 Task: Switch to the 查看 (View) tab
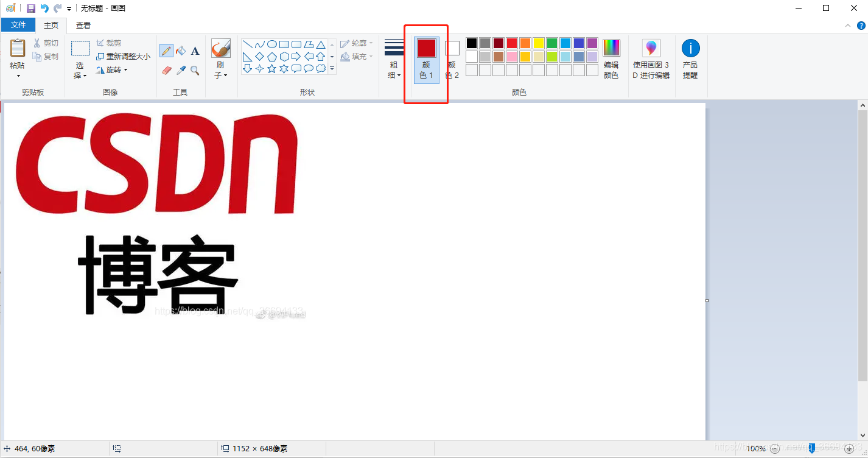[x=83, y=25]
